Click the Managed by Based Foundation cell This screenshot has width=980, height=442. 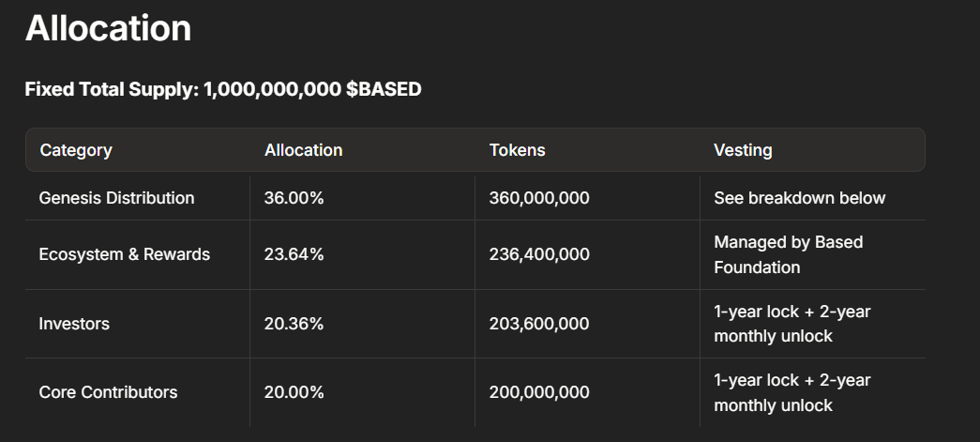pos(788,254)
